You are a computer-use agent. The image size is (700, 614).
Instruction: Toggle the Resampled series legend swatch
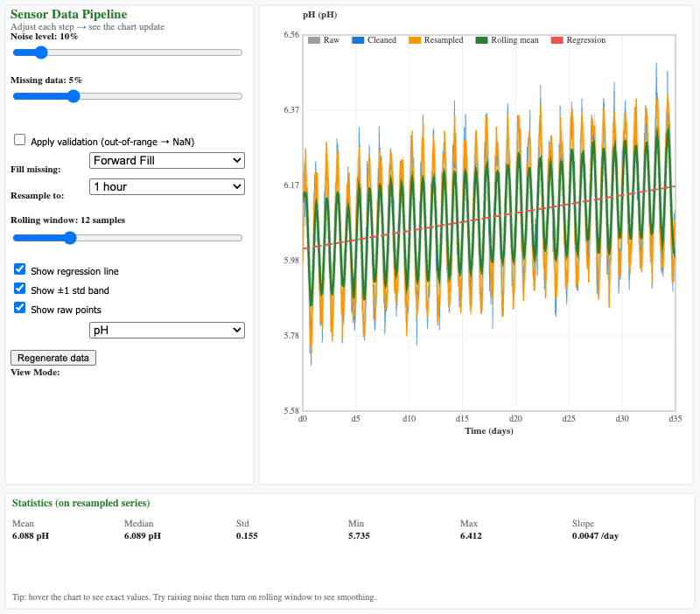click(415, 40)
